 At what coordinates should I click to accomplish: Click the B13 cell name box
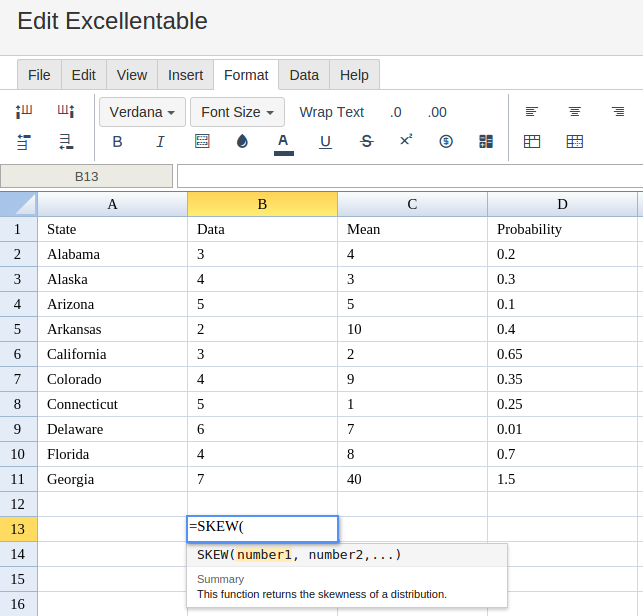point(87,177)
